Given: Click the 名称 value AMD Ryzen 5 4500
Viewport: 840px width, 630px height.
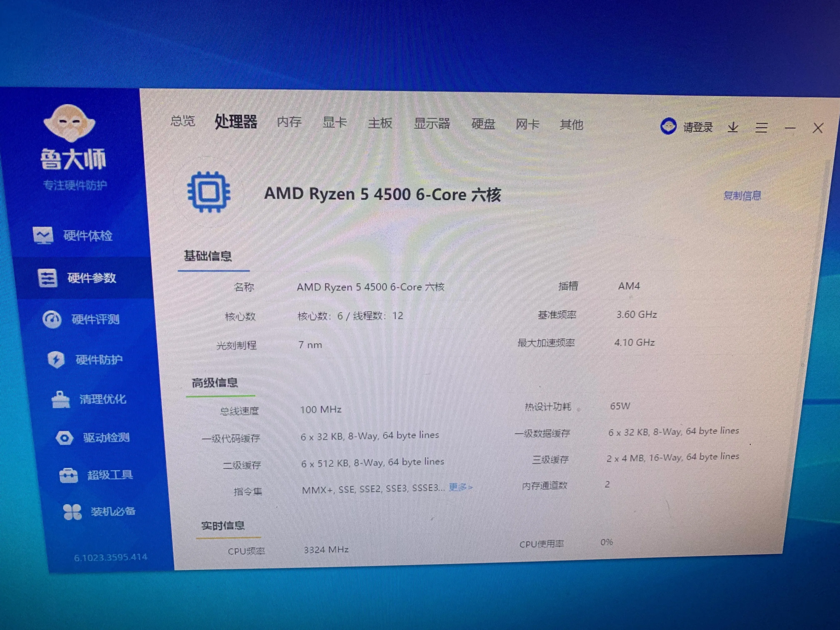Looking at the screenshot, I should pyautogui.click(x=371, y=287).
